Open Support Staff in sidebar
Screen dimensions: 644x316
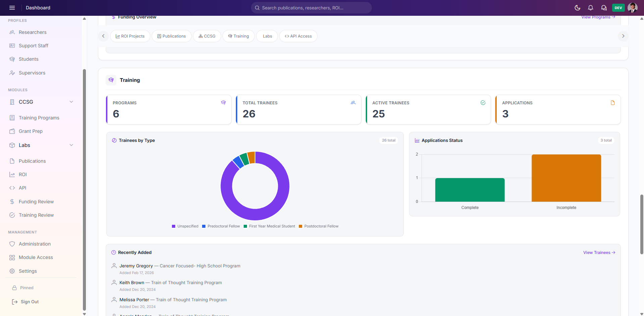point(34,46)
